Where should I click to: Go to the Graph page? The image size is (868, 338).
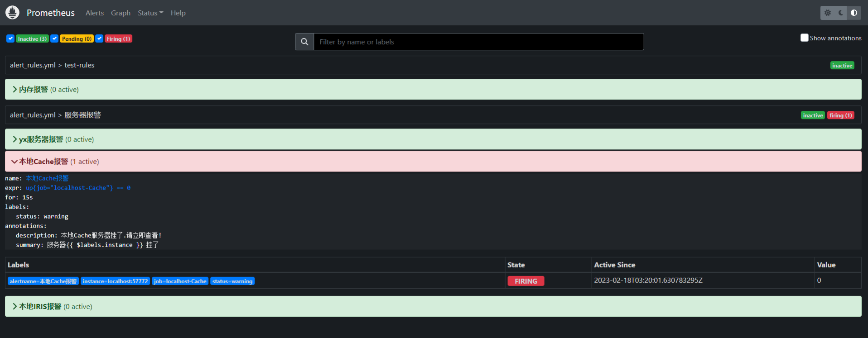pyautogui.click(x=121, y=13)
